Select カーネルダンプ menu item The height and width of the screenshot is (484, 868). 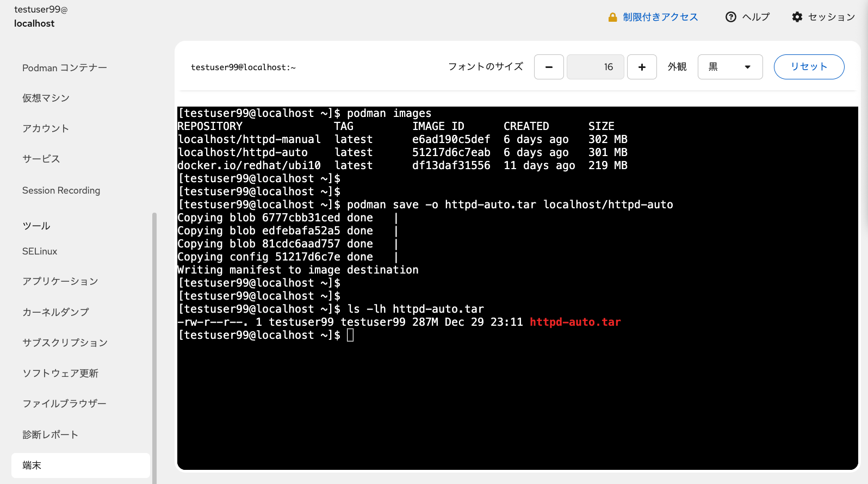(x=55, y=312)
